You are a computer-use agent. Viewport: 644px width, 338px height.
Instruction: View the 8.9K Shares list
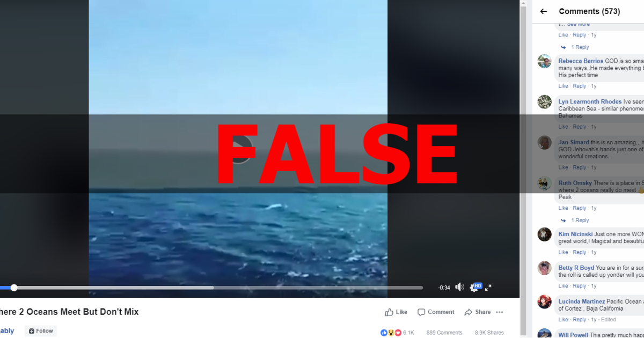click(489, 333)
